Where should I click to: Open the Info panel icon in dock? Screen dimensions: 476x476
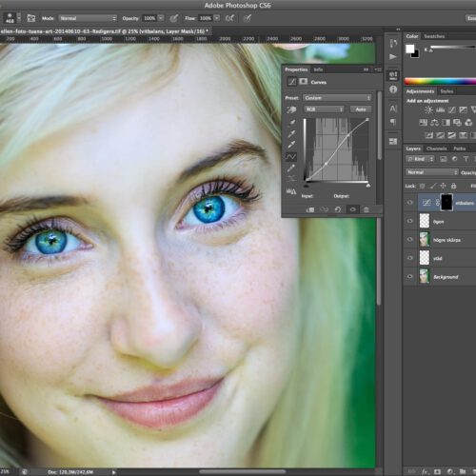coord(393,89)
